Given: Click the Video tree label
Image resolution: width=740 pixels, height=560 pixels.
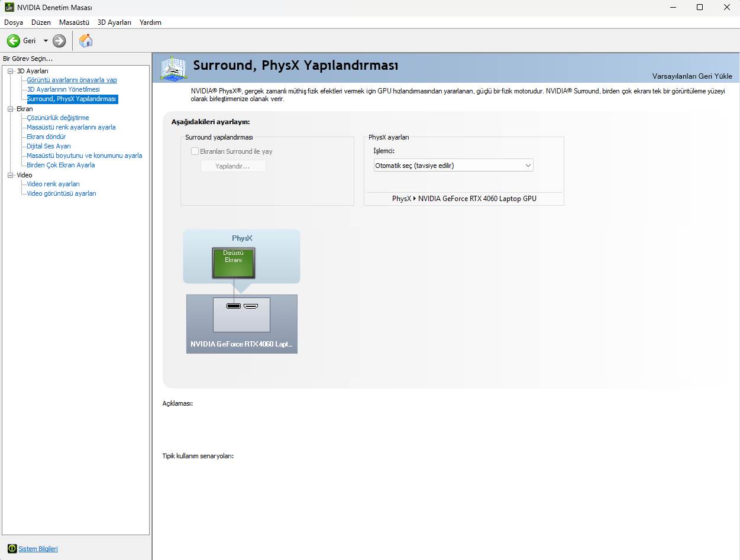Looking at the screenshot, I should [25, 175].
